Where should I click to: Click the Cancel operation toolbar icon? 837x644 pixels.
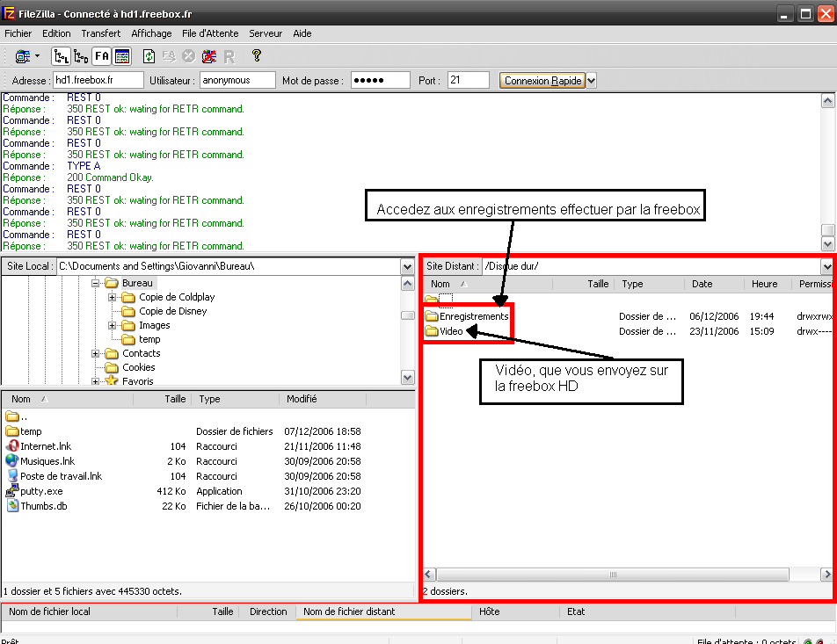(x=189, y=56)
